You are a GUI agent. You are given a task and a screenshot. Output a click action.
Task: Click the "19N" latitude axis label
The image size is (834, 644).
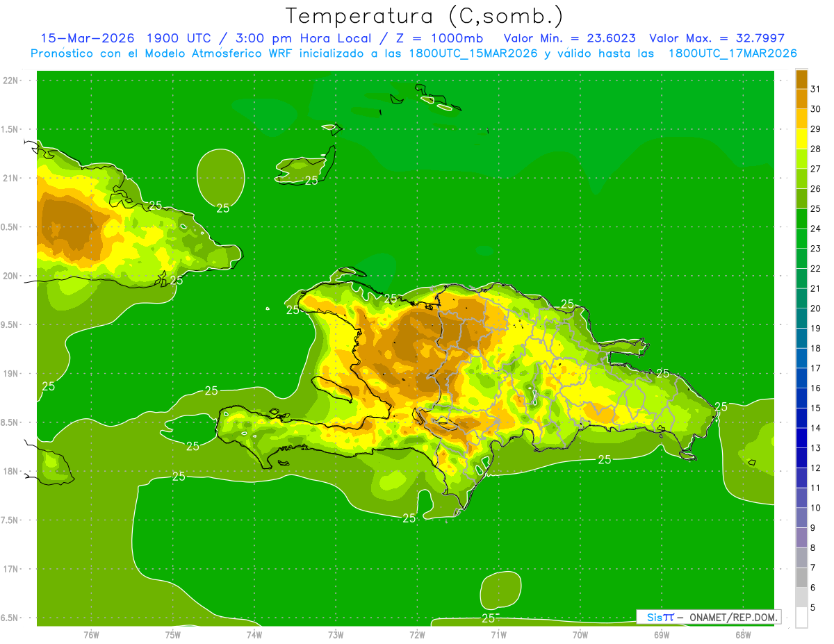[10, 374]
